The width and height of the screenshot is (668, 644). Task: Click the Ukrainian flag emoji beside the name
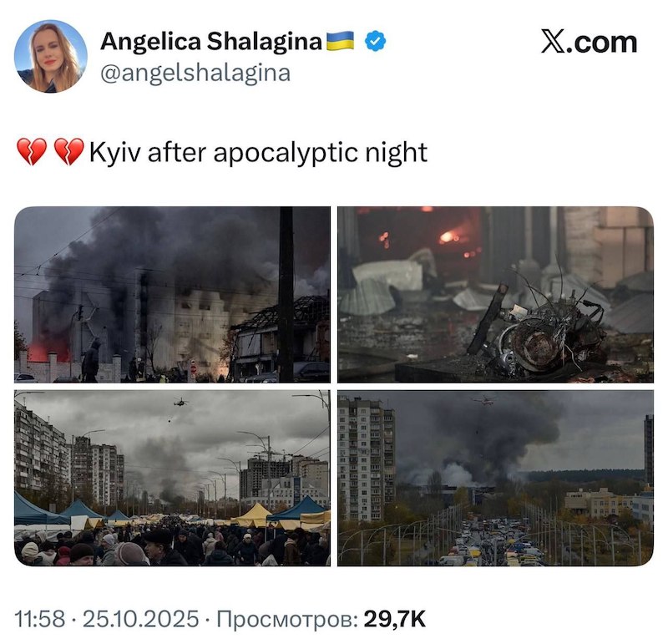click(340, 41)
